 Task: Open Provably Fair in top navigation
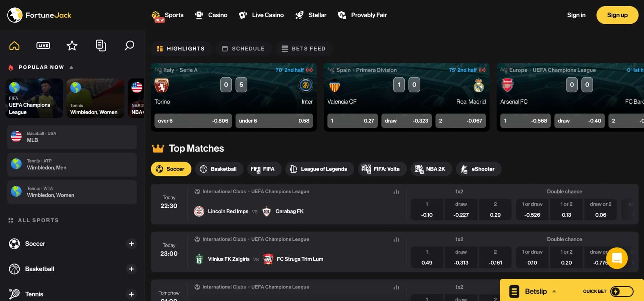point(362,15)
